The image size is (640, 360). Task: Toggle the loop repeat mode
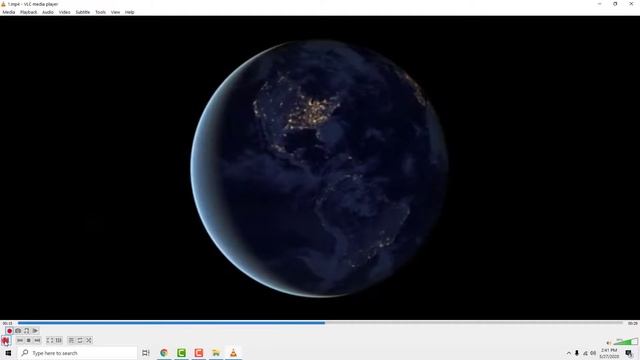click(x=80, y=340)
